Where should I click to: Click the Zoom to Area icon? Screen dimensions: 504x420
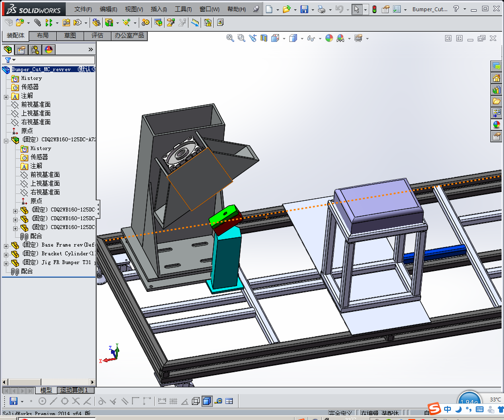241,38
